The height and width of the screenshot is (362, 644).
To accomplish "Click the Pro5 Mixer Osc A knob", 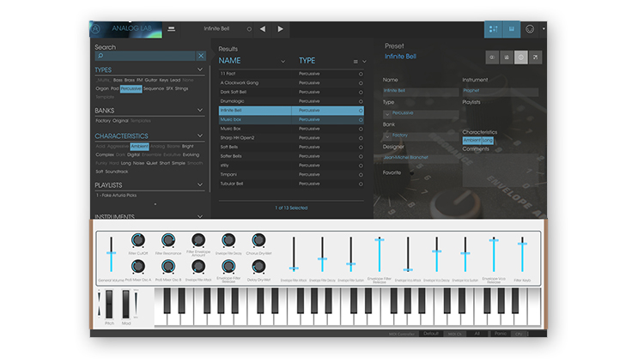I will (x=138, y=267).
